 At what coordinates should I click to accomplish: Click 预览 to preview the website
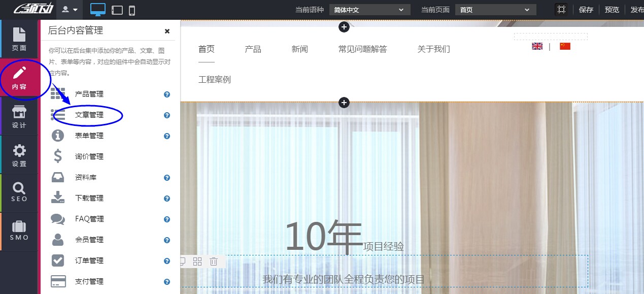[x=612, y=9]
